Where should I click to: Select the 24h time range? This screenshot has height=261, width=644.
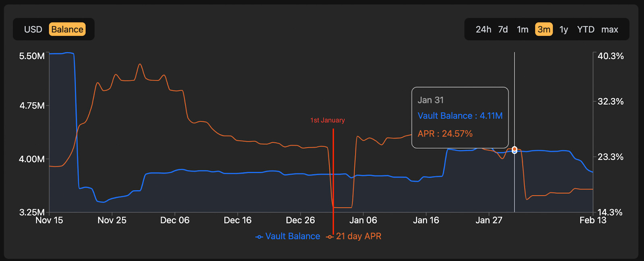pyautogui.click(x=483, y=29)
